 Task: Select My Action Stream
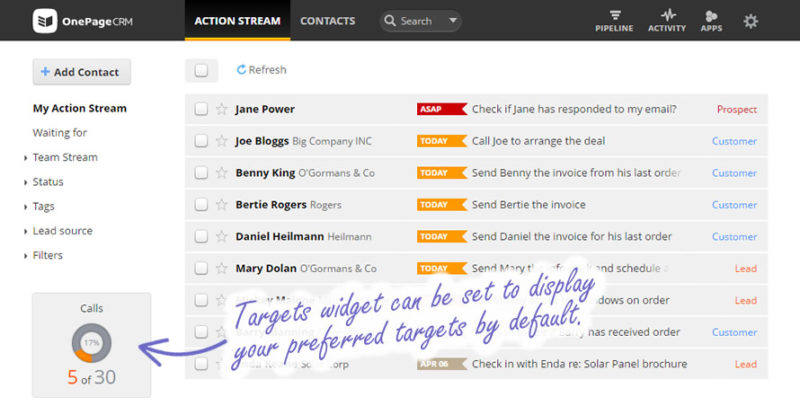pos(80,108)
